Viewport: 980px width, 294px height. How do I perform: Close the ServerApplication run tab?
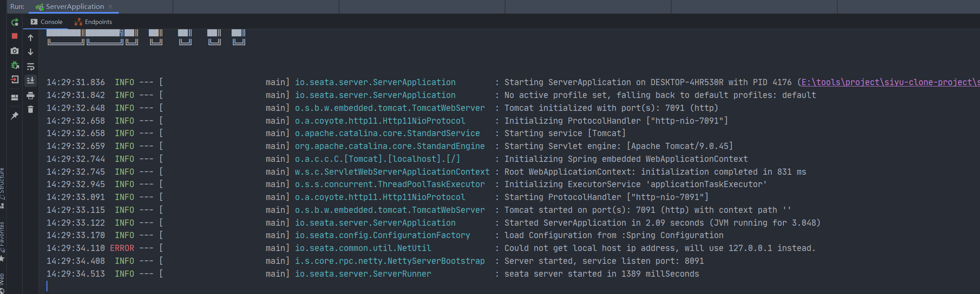click(x=110, y=7)
